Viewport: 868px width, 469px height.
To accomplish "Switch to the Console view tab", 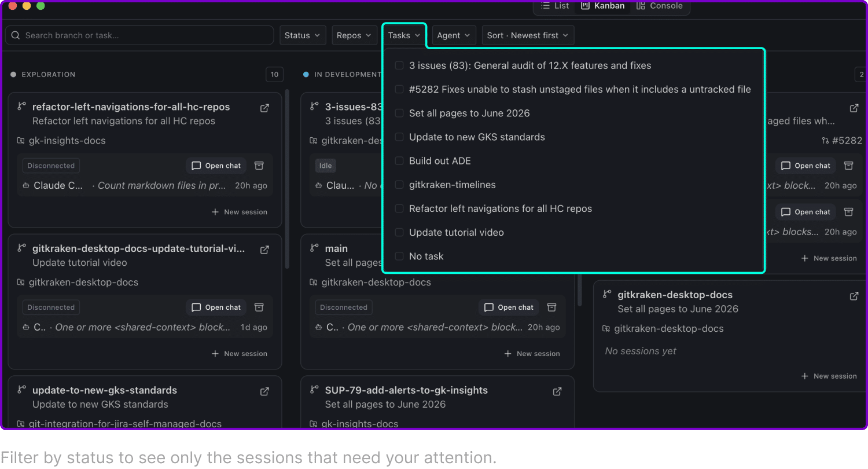I will pos(660,6).
